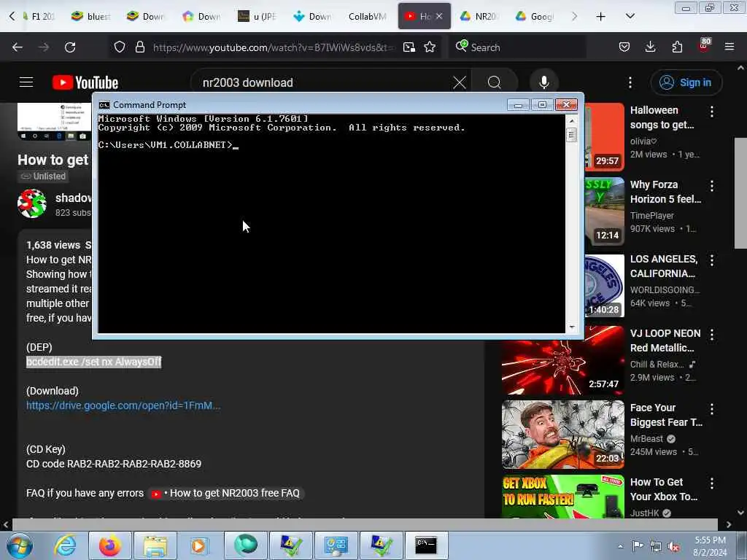Go to YouTube home via logo
Viewport: 747px width, 560px height.
pyautogui.click(x=85, y=82)
